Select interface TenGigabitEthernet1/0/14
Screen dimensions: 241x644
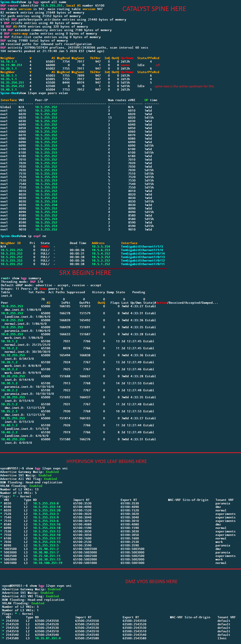tap(143, 253)
